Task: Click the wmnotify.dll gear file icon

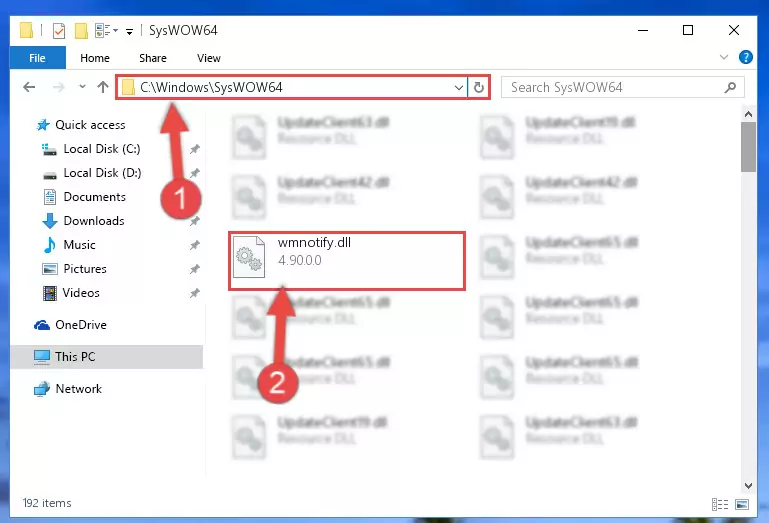Action: [249, 257]
